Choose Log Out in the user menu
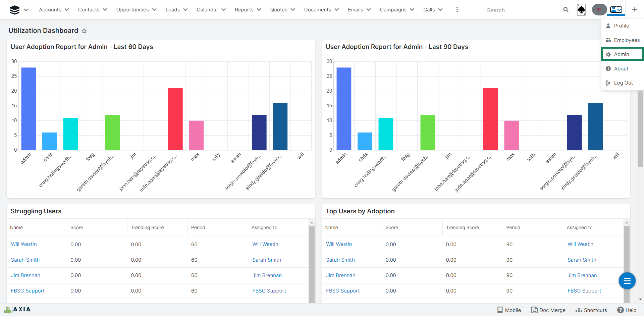Image resolution: width=644 pixels, height=316 pixels. coord(623,83)
